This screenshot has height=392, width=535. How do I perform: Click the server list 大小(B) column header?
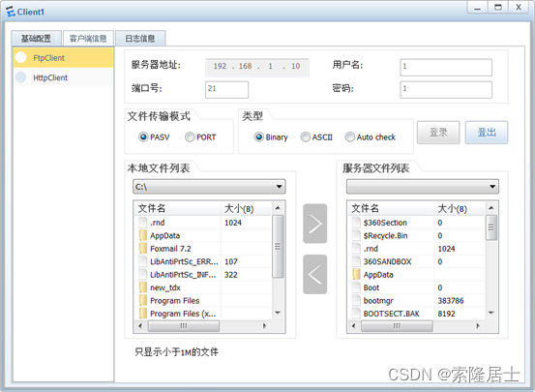(460, 208)
